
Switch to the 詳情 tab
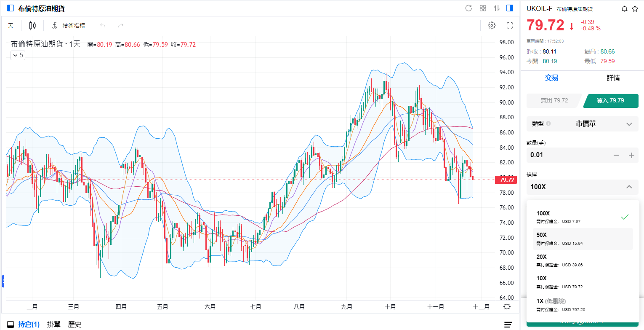(x=613, y=78)
